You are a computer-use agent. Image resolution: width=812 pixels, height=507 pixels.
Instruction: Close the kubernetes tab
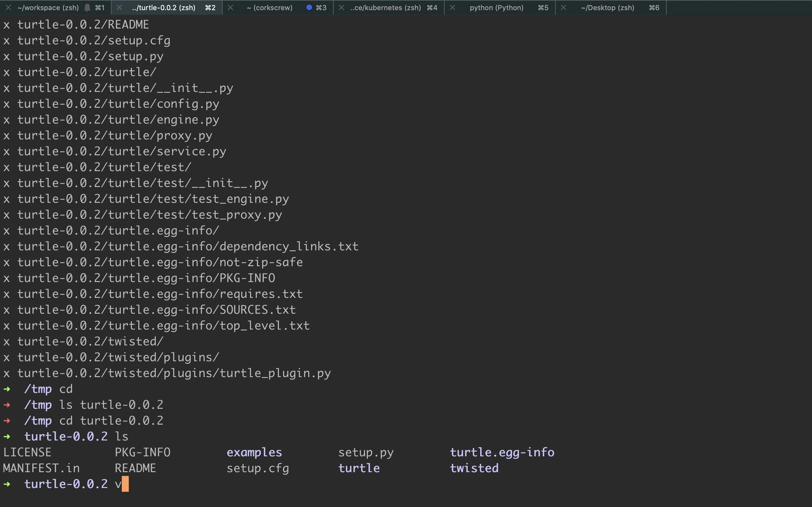[x=341, y=7]
